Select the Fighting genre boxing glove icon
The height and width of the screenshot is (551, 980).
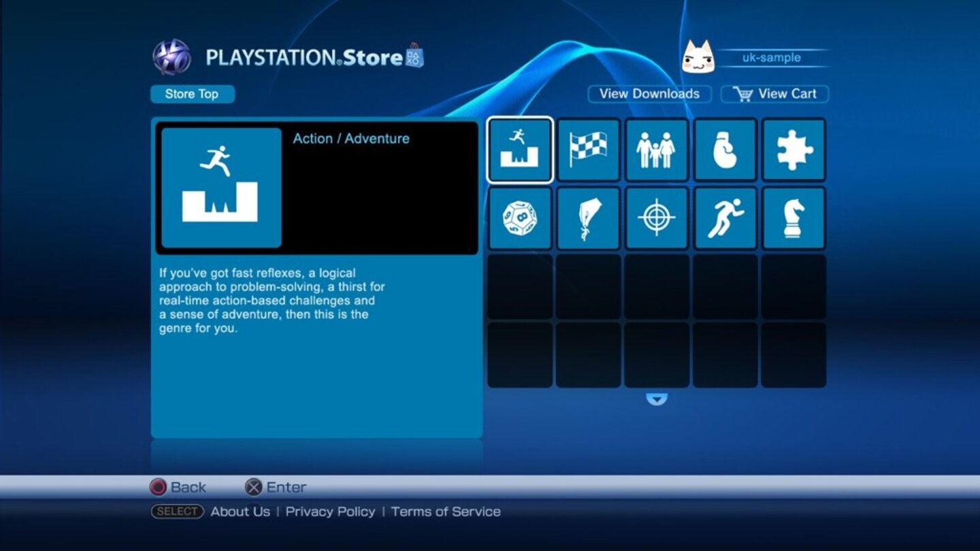[725, 150]
